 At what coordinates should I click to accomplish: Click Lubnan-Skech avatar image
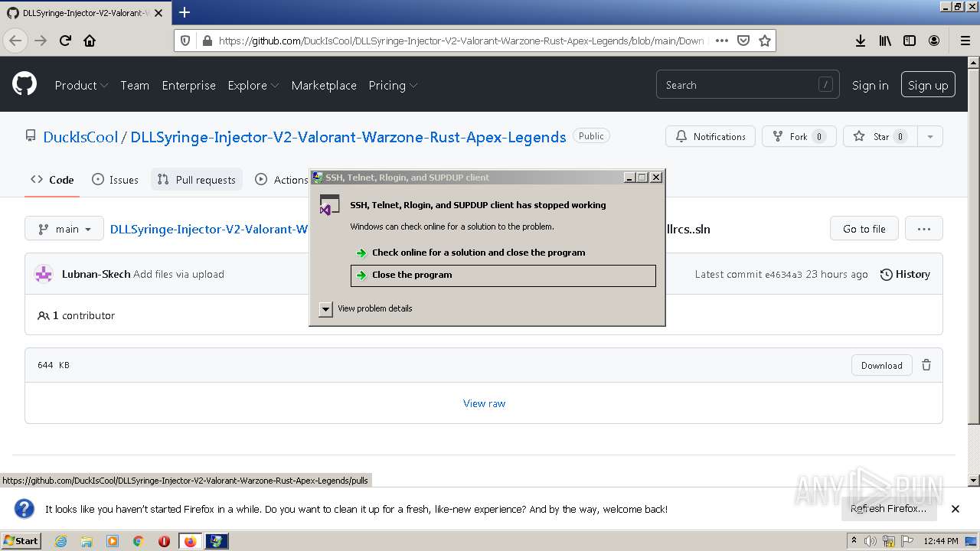pos(44,274)
